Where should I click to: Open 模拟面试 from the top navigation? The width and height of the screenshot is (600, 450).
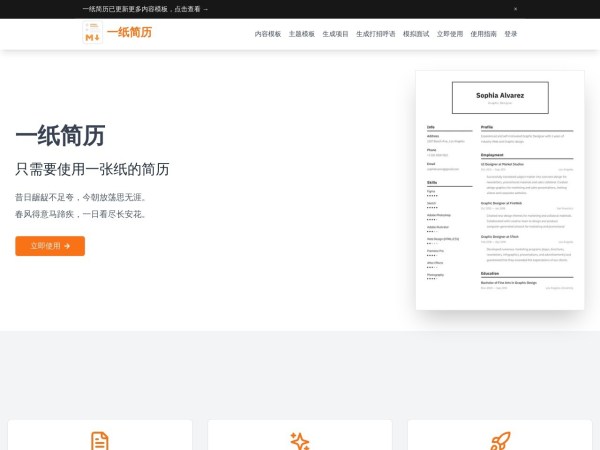click(416, 34)
